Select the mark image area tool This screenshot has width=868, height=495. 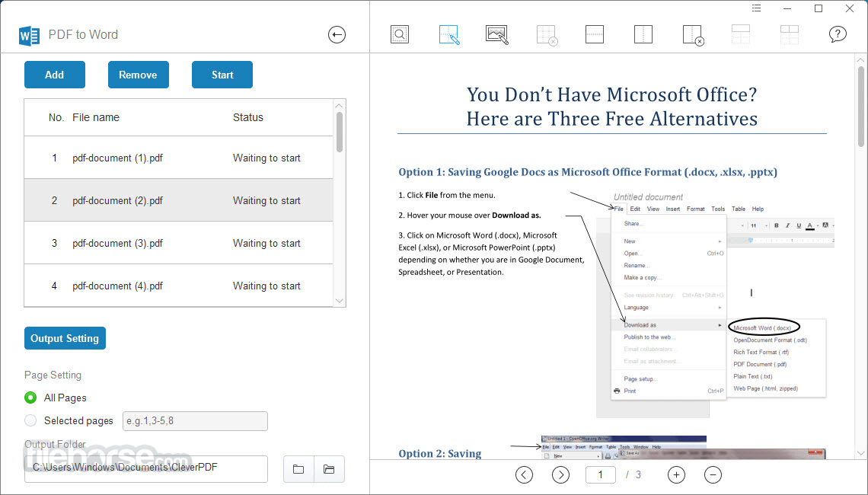point(497,34)
